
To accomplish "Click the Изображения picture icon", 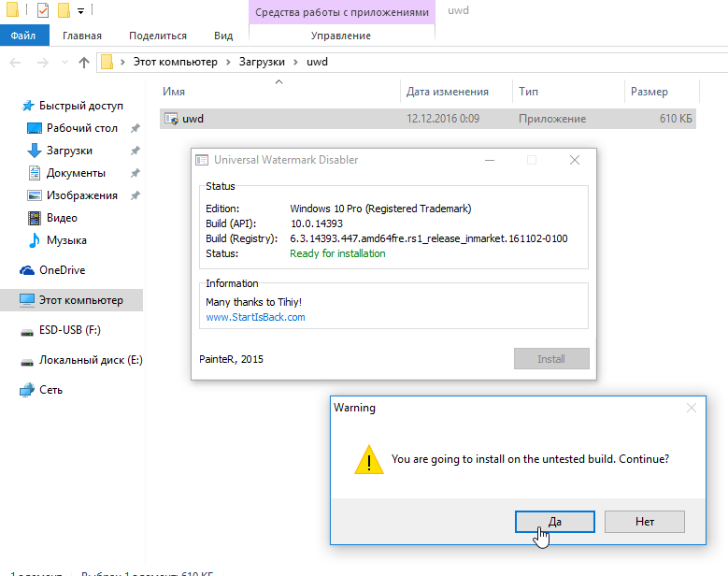I will coord(35,195).
